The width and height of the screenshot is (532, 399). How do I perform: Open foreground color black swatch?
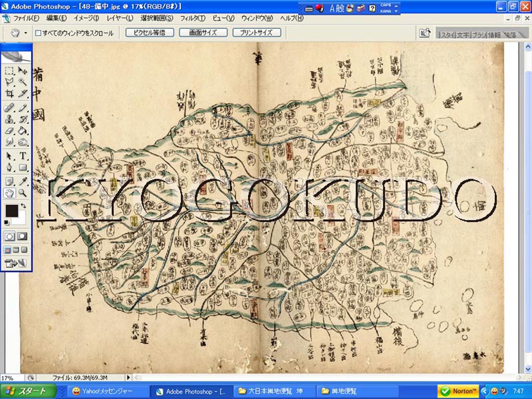(x=11, y=210)
